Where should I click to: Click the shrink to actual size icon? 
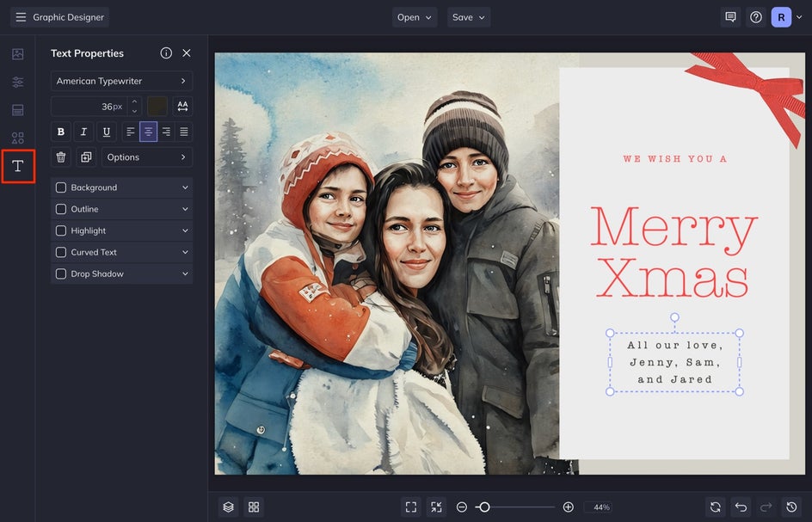[436, 507]
